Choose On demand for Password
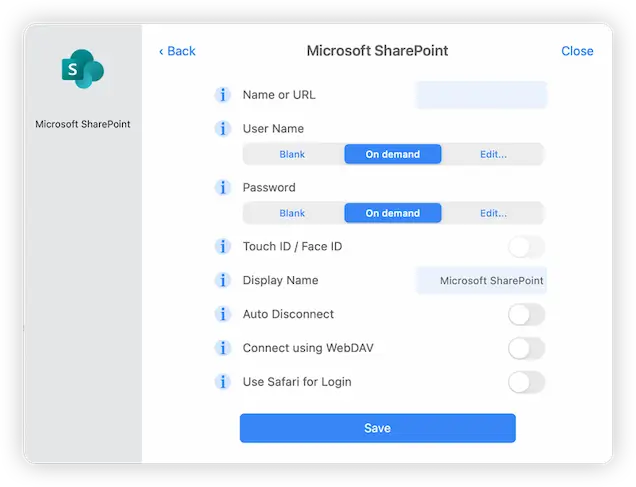This screenshot has width=636, height=487. tap(393, 213)
